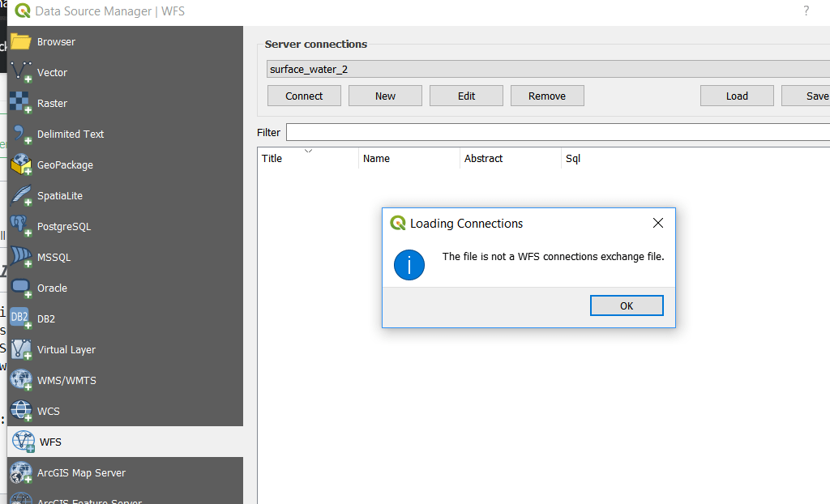
Task: Select the SpatiaLite feather icon
Action: [21, 194]
